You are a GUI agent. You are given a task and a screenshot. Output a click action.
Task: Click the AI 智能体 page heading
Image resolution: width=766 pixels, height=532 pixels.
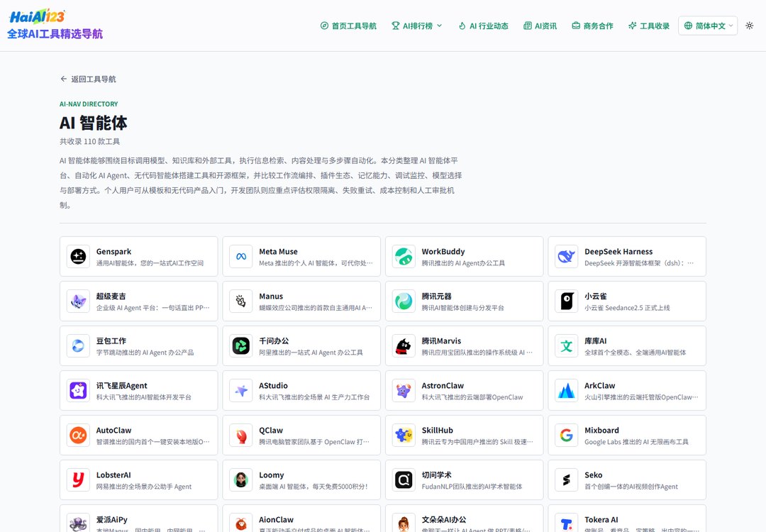[94, 123]
